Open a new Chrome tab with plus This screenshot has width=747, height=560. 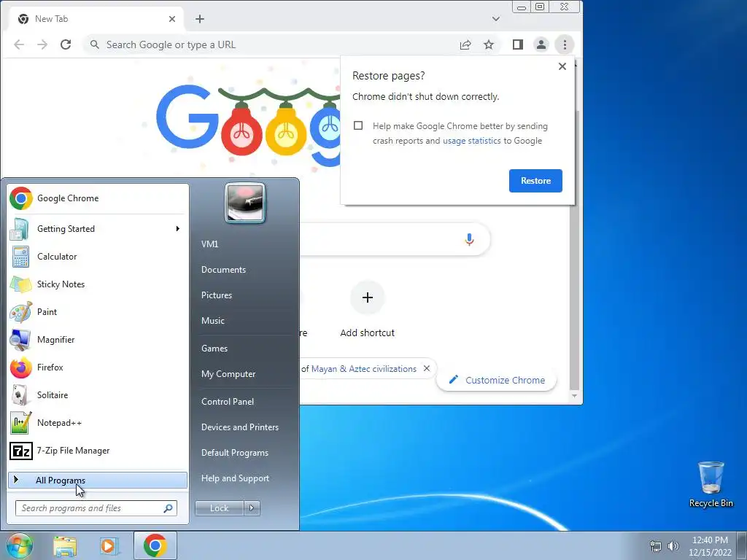200,19
